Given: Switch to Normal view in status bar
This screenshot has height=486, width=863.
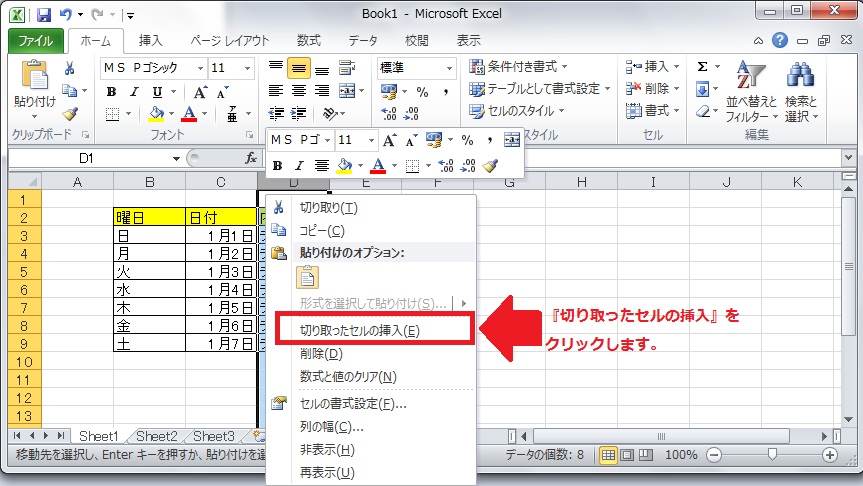Looking at the screenshot, I should point(608,455).
